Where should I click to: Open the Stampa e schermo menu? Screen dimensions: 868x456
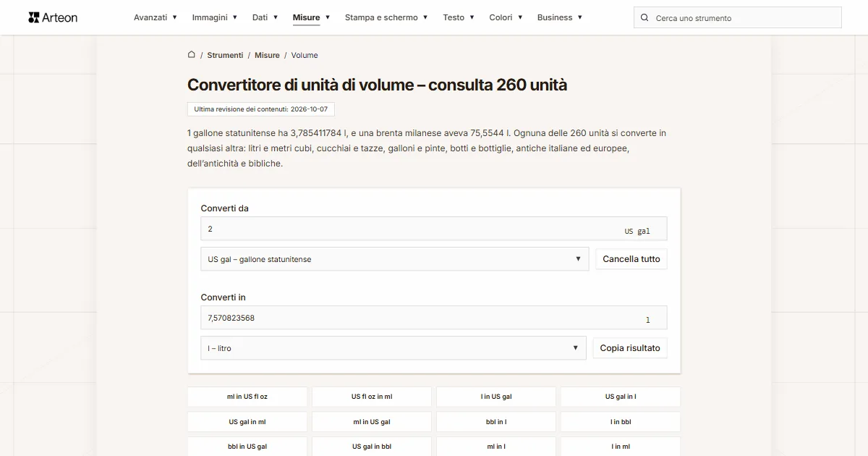click(386, 17)
